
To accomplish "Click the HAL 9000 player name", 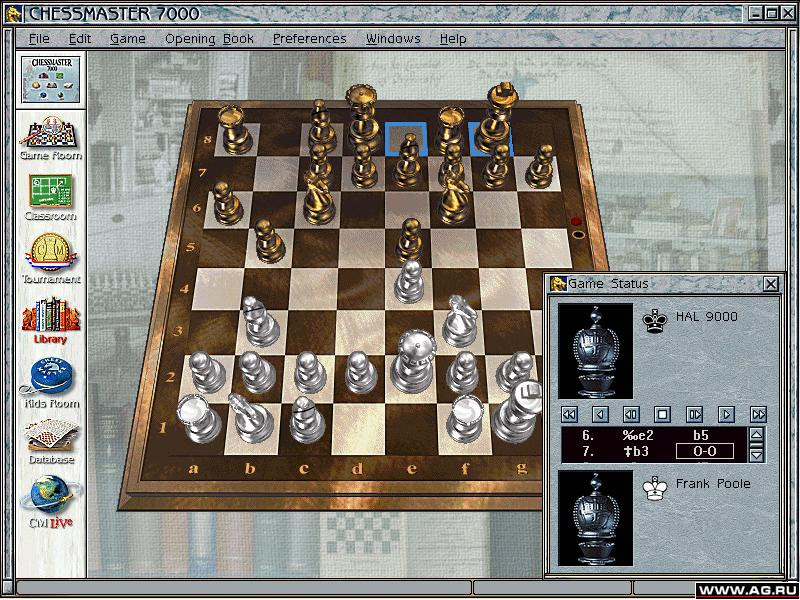I will pyautogui.click(x=706, y=316).
